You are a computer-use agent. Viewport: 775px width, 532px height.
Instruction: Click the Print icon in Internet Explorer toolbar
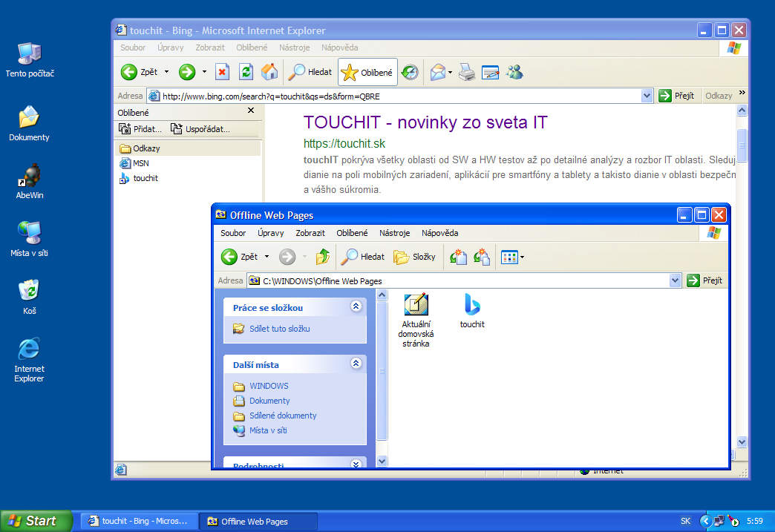pos(466,72)
